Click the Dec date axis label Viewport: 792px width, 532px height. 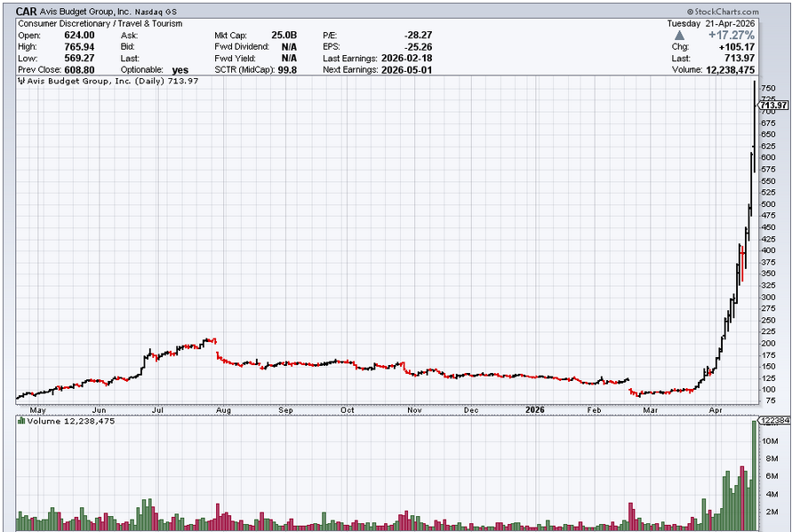471,410
